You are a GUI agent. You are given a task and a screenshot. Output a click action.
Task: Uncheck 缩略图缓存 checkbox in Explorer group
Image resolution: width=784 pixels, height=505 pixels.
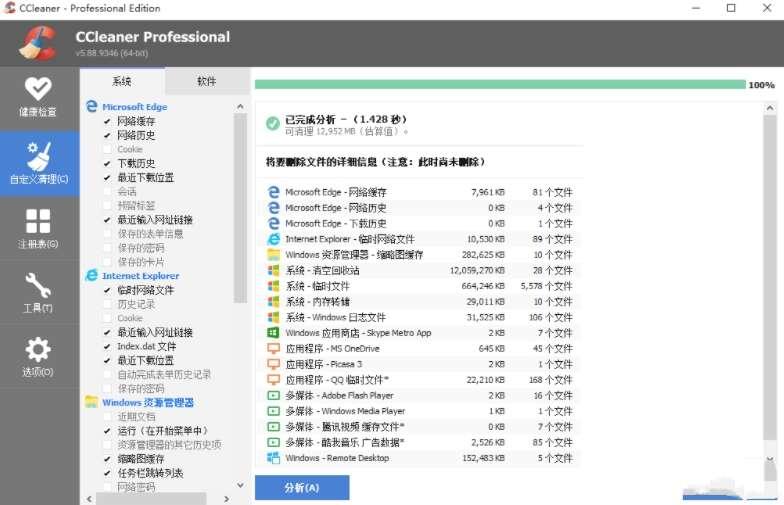[107, 458]
